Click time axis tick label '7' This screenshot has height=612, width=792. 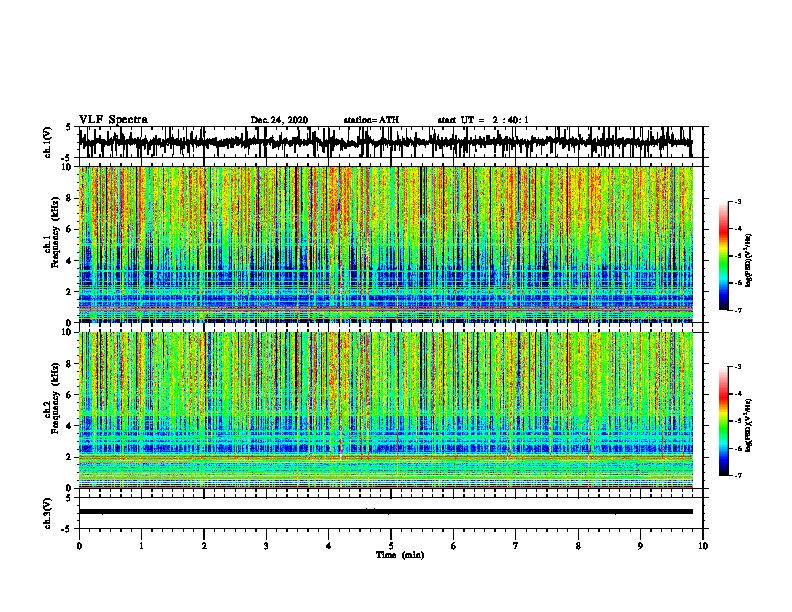point(516,546)
